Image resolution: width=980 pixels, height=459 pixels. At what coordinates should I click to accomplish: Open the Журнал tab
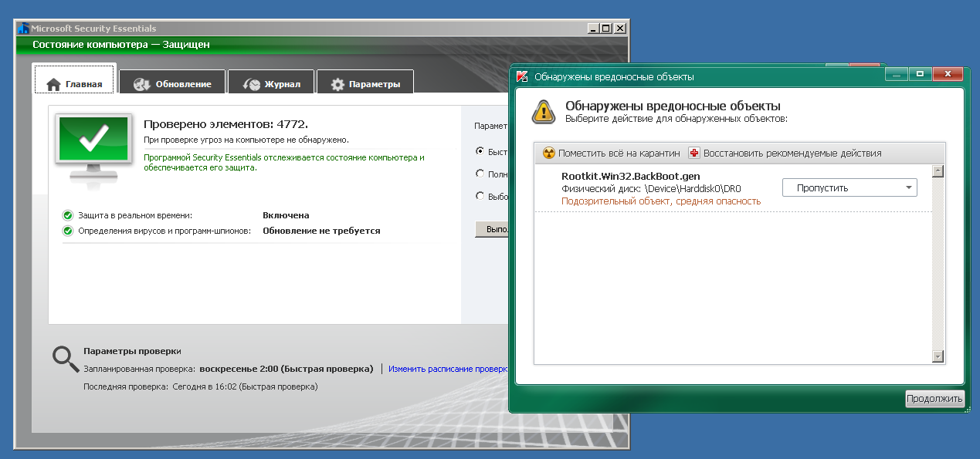click(272, 82)
